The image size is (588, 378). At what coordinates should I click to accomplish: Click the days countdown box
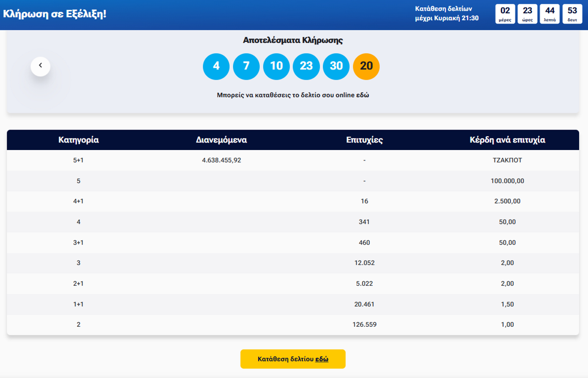click(505, 14)
